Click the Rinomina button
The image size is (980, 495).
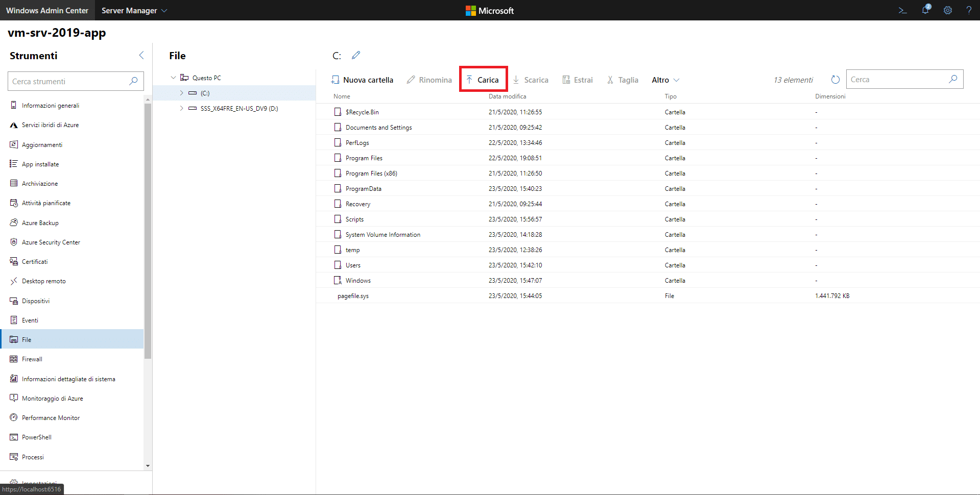click(x=429, y=80)
